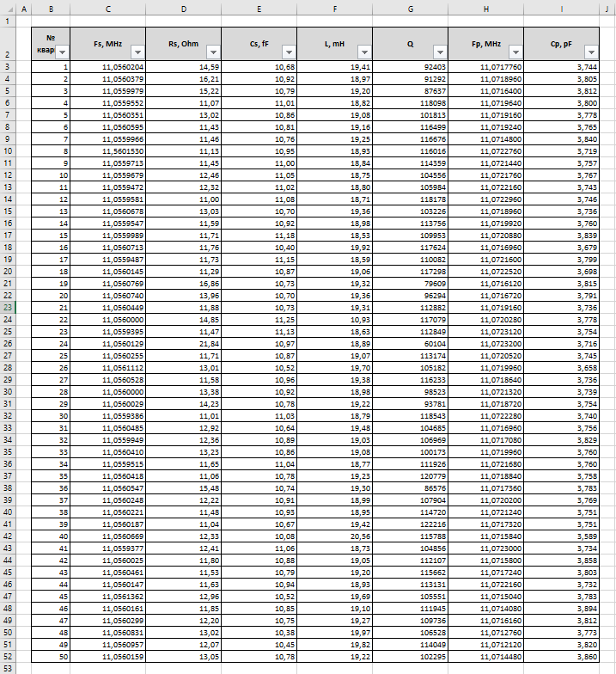
Task: Select Cp cell with value 3,894
Action: pos(562,609)
